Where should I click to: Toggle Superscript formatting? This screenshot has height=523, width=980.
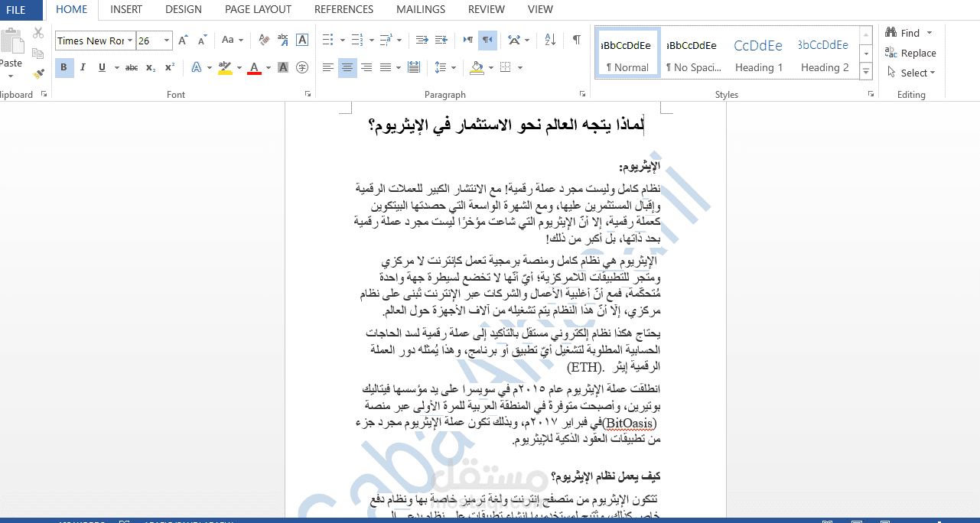pos(170,67)
